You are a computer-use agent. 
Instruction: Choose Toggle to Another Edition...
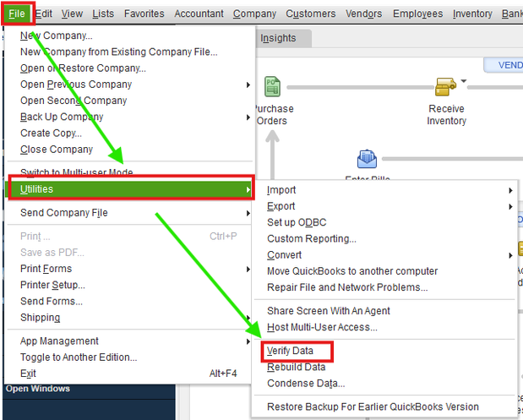[129, 357]
